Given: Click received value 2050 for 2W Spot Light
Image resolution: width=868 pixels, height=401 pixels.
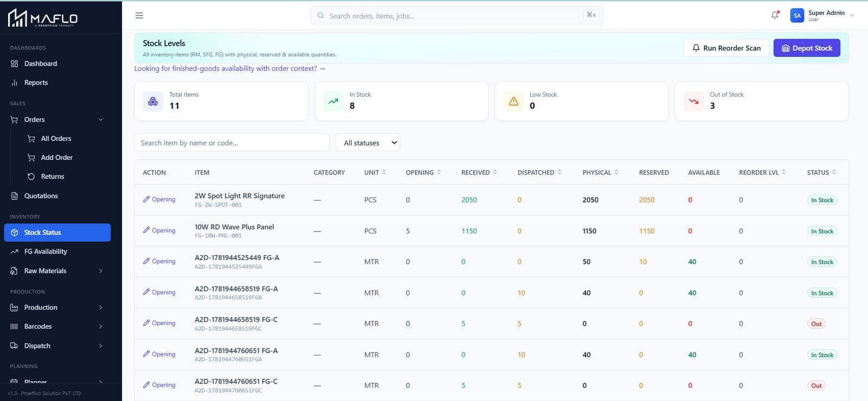Looking at the screenshot, I should [469, 200].
